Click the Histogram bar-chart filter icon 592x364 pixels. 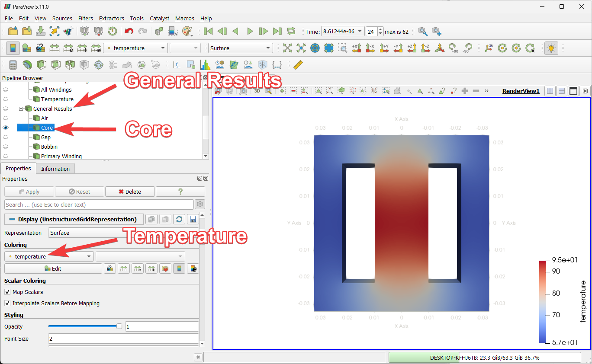tap(205, 65)
